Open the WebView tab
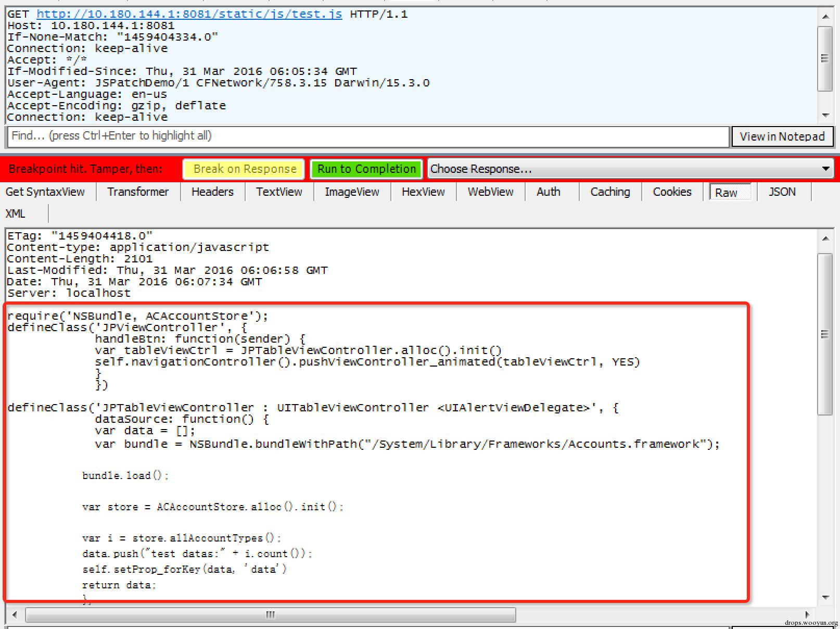 [490, 192]
